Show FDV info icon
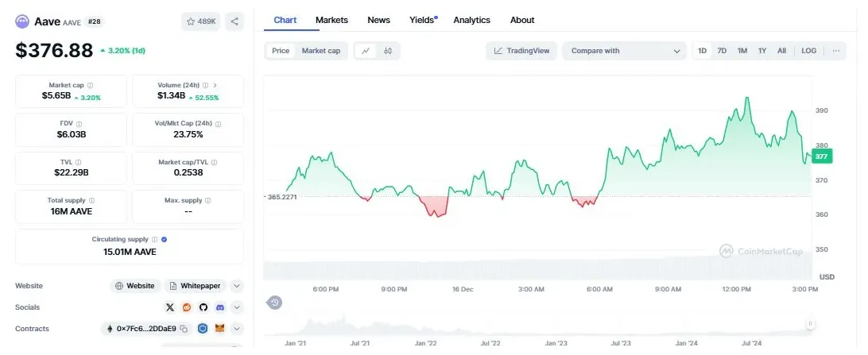This screenshot has height=355, width=868. click(x=79, y=125)
